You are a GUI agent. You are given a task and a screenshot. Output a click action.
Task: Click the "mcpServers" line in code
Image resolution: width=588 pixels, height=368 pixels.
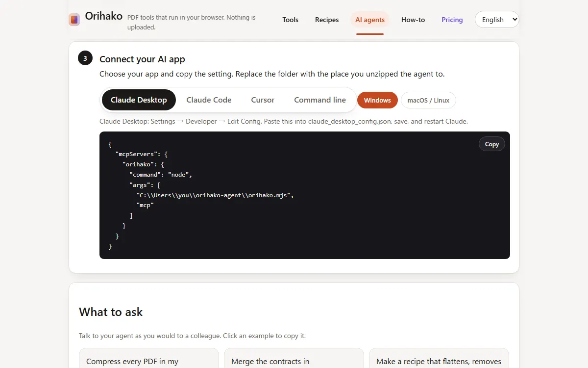coord(142,154)
